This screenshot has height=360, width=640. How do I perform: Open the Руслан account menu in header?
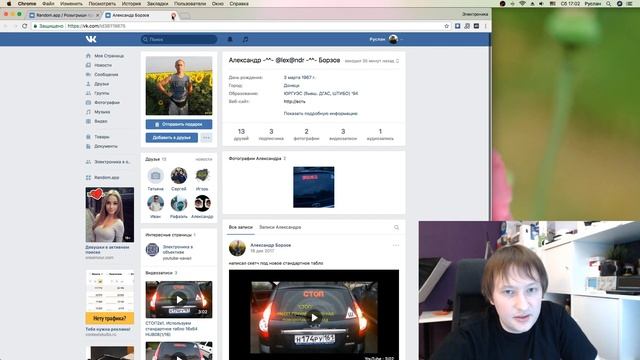385,39
